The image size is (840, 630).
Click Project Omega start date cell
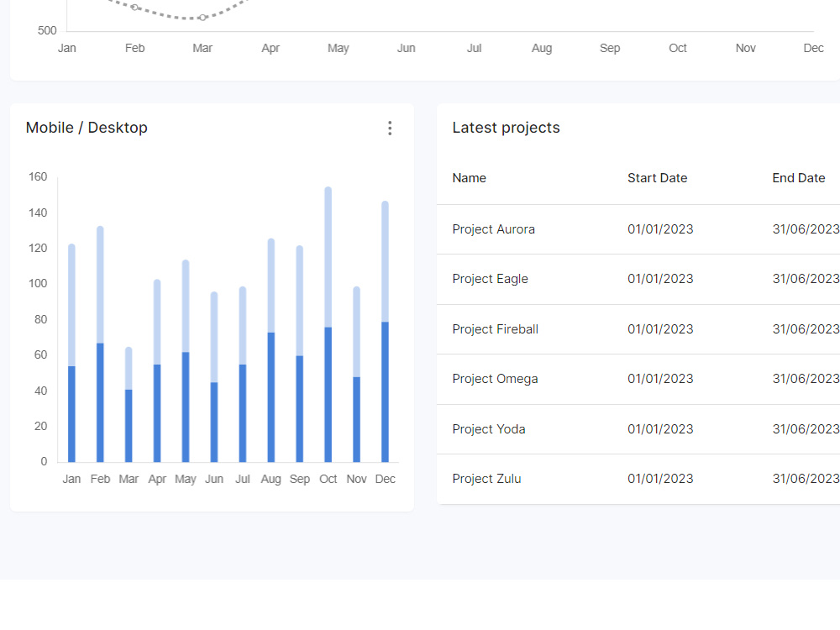[x=660, y=379]
